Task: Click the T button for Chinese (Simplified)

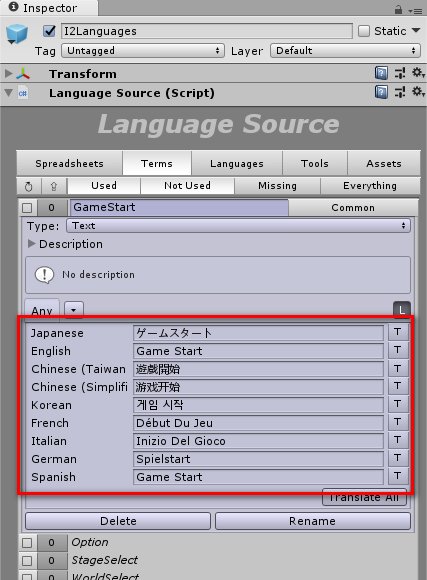Action: point(398,386)
